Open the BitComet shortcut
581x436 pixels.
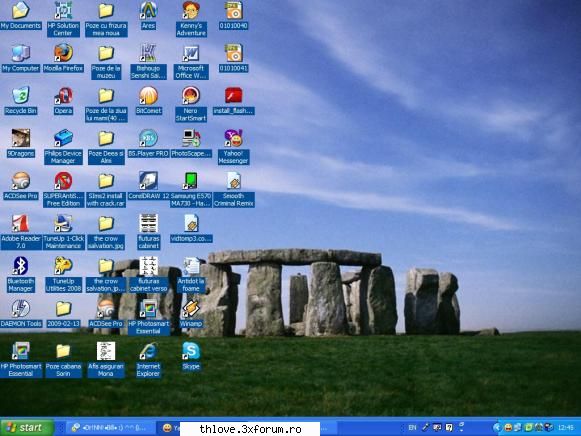tap(148, 101)
